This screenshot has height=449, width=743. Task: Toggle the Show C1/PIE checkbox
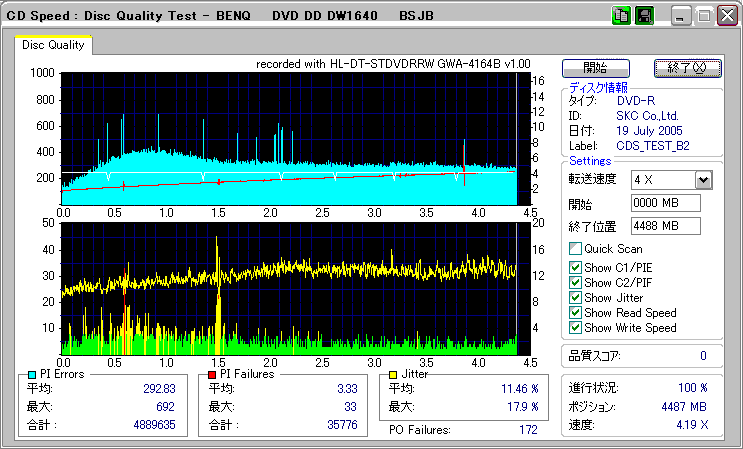pyautogui.click(x=575, y=267)
